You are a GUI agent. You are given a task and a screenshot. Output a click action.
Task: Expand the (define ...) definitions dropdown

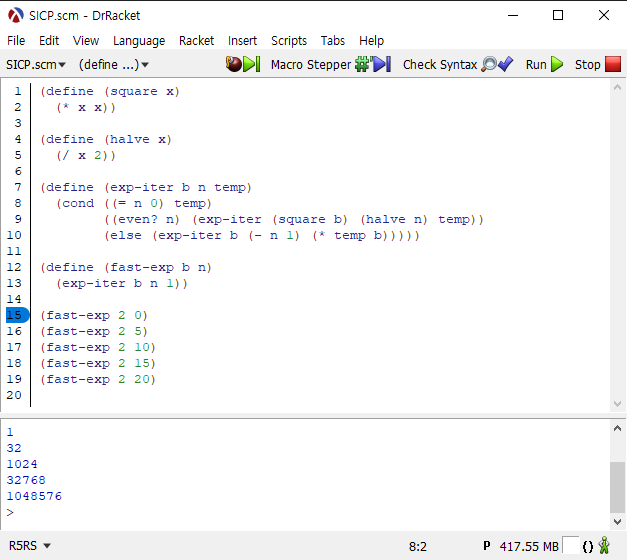[113, 64]
